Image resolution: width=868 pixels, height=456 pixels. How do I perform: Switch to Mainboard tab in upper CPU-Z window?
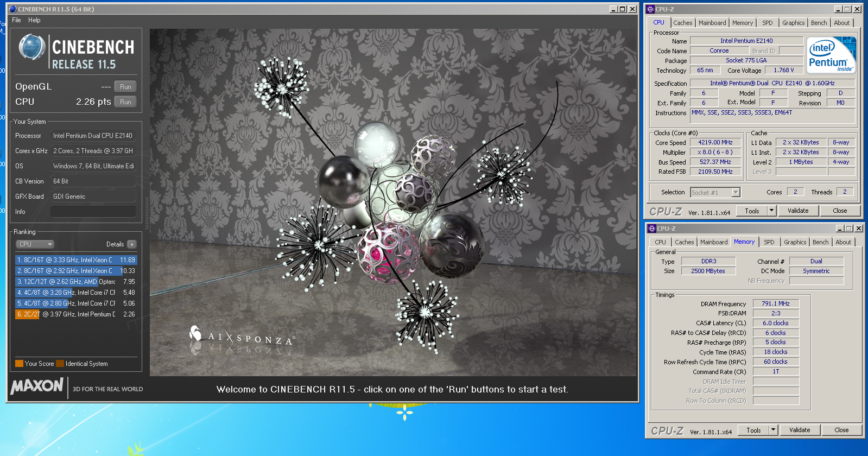(712, 23)
